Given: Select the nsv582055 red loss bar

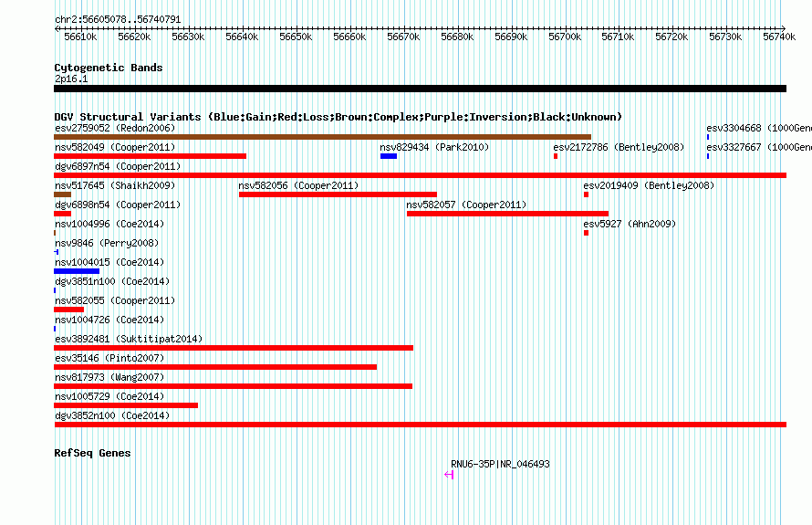Looking at the screenshot, I should (68, 310).
